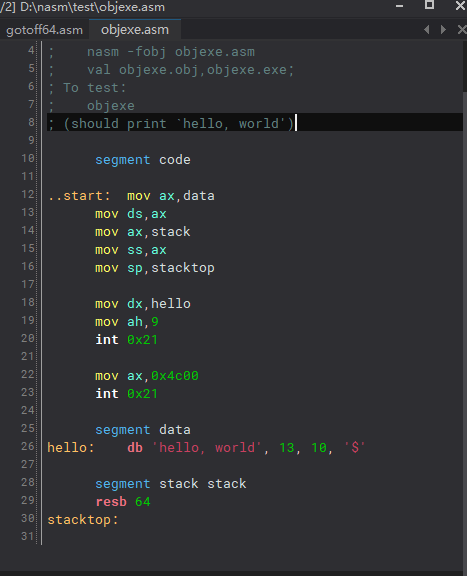Click the 'stacktop:' label on line 30
The height and width of the screenshot is (576, 467).
pos(83,520)
